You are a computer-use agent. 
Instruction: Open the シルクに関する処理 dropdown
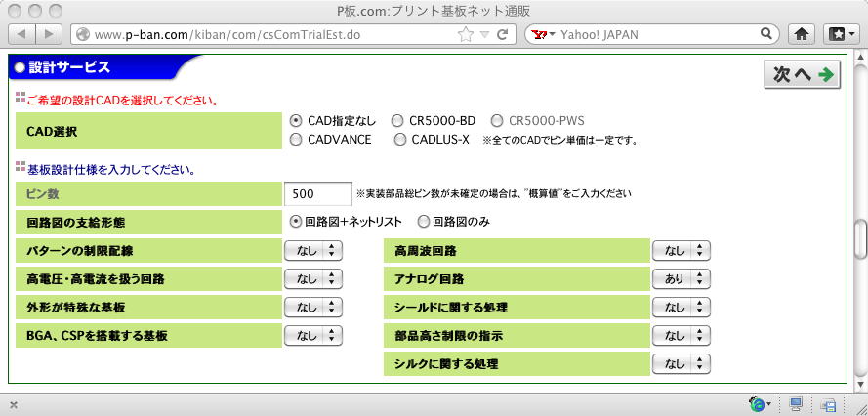click(x=681, y=364)
